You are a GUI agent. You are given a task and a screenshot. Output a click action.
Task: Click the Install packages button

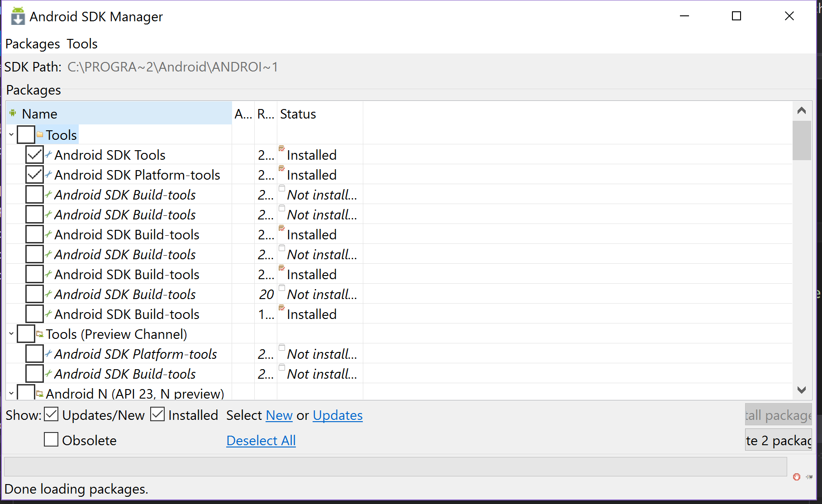pos(778,414)
